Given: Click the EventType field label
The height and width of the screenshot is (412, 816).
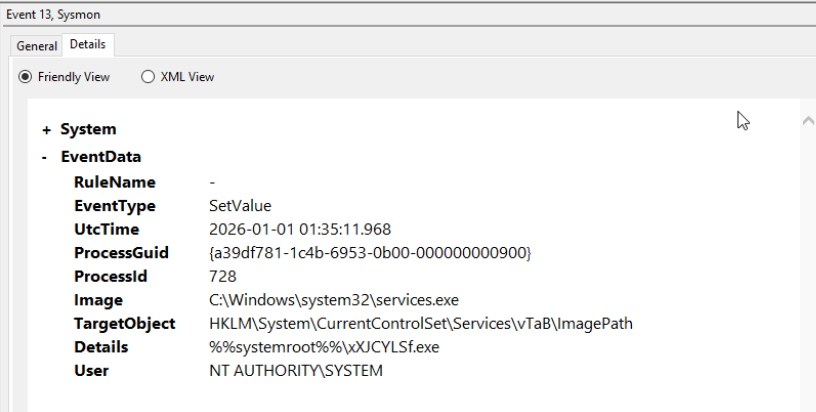Looking at the screenshot, I should coord(114,206).
